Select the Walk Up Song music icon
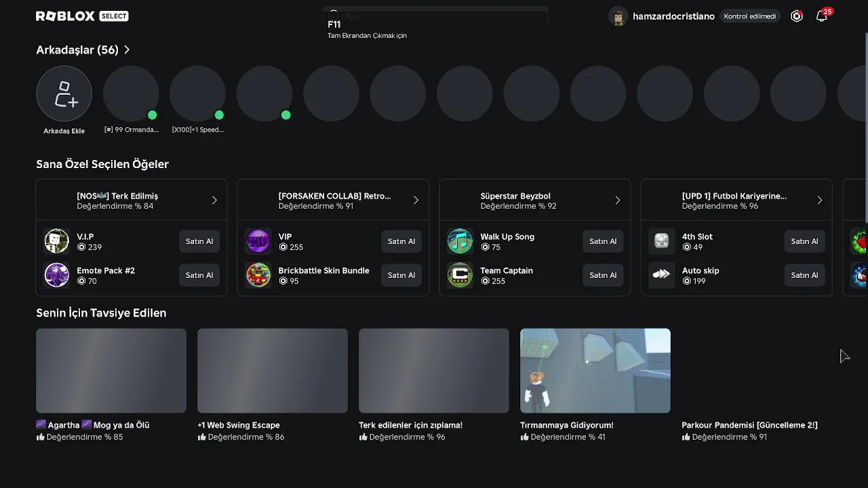The width and height of the screenshot is (868, 488). click(x=460, y=241)
